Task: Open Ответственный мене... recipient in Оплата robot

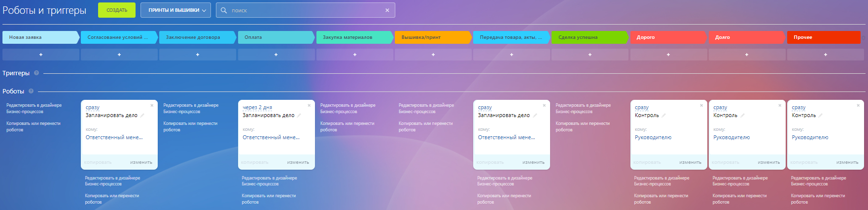Action: (271, 138)
